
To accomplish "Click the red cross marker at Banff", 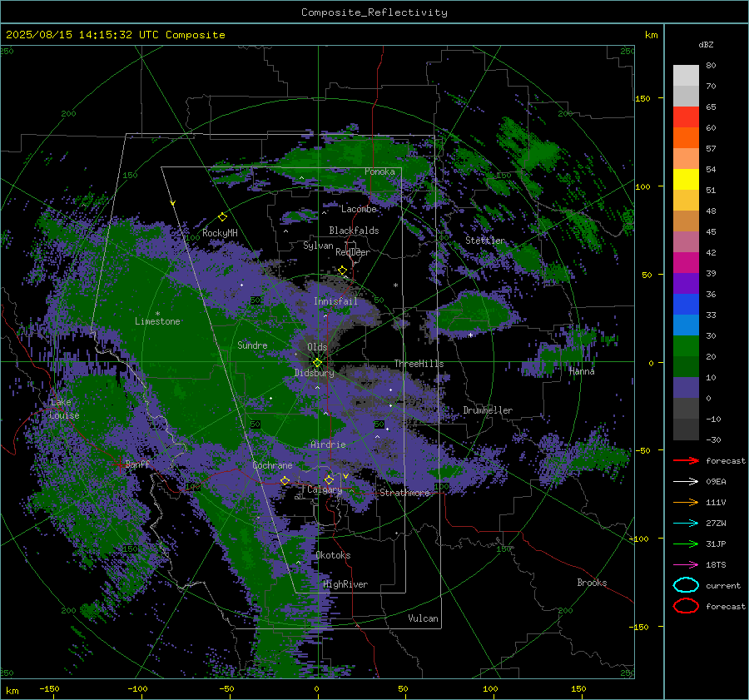I will 119,465.
